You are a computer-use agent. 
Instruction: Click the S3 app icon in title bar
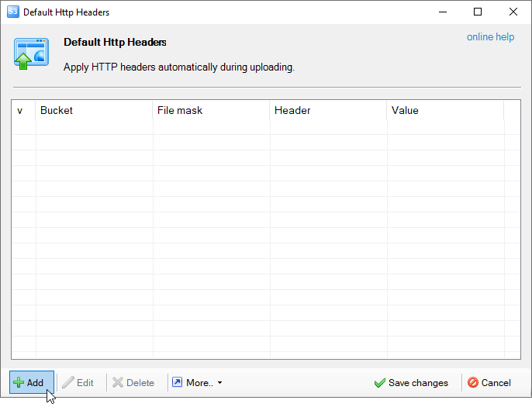[x=13, y=12]
